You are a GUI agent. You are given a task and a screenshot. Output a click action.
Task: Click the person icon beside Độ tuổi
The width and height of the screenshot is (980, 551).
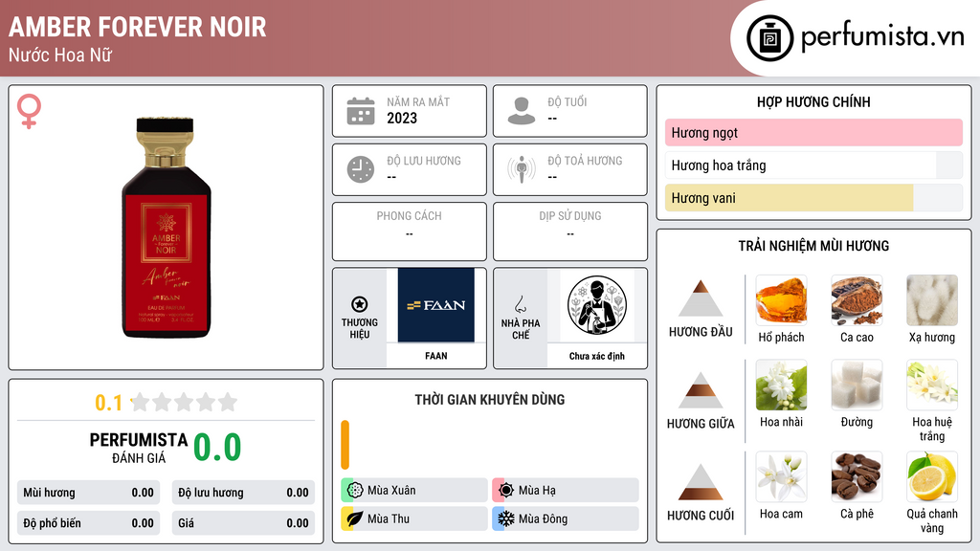pos(522,111)
